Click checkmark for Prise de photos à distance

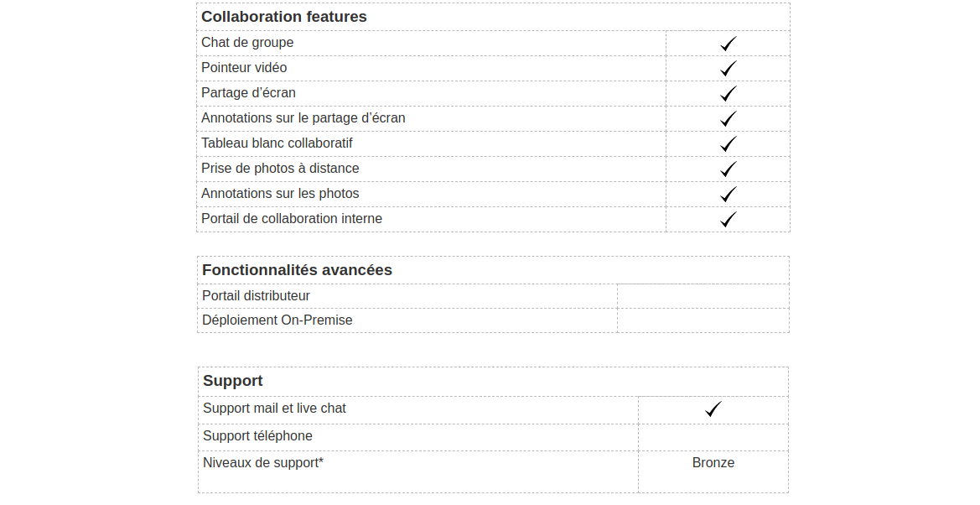729,169
